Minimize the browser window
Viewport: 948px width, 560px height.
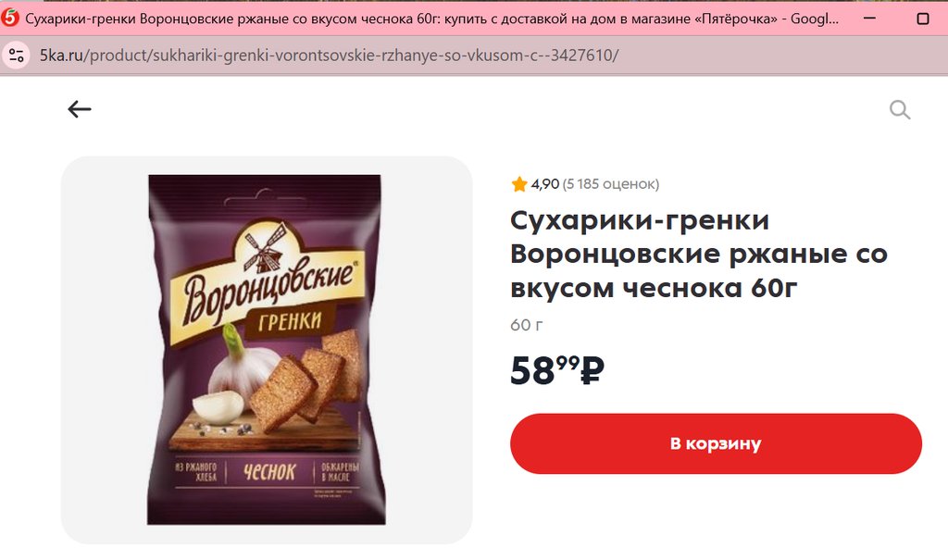click(x=869, y=19)
